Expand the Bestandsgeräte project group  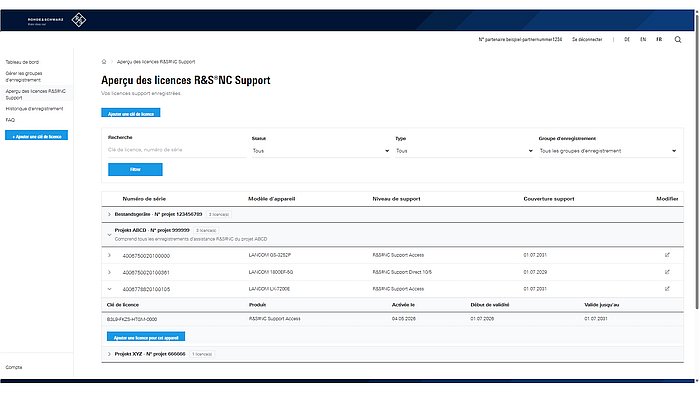pos(109,214)
